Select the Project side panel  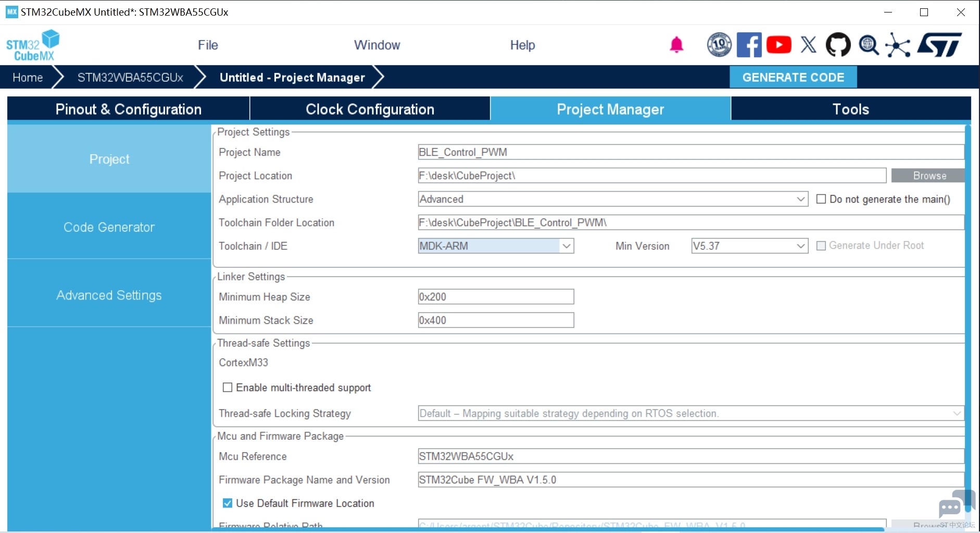[109, 159]
